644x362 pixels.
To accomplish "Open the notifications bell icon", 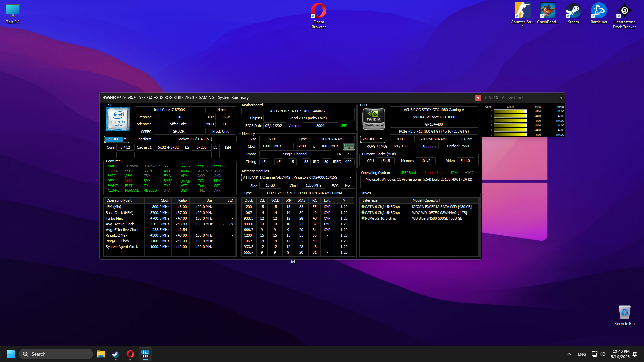I will (635, 354).
